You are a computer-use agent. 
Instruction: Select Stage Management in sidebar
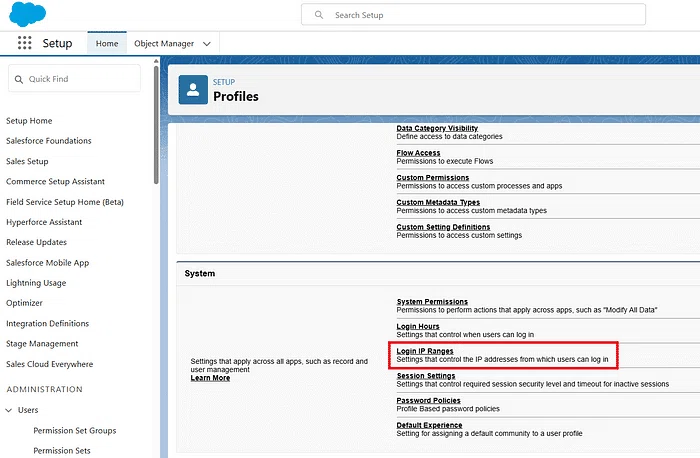click(42, 343)
